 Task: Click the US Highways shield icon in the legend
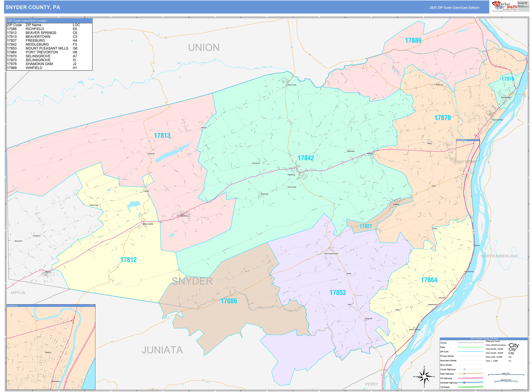[x=464, y=378]
